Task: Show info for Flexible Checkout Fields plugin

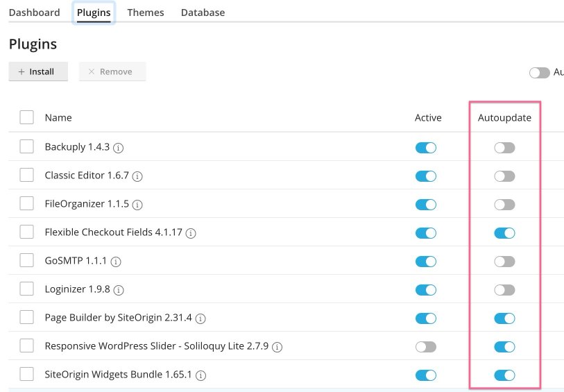Action: click(x=191, y=233)
